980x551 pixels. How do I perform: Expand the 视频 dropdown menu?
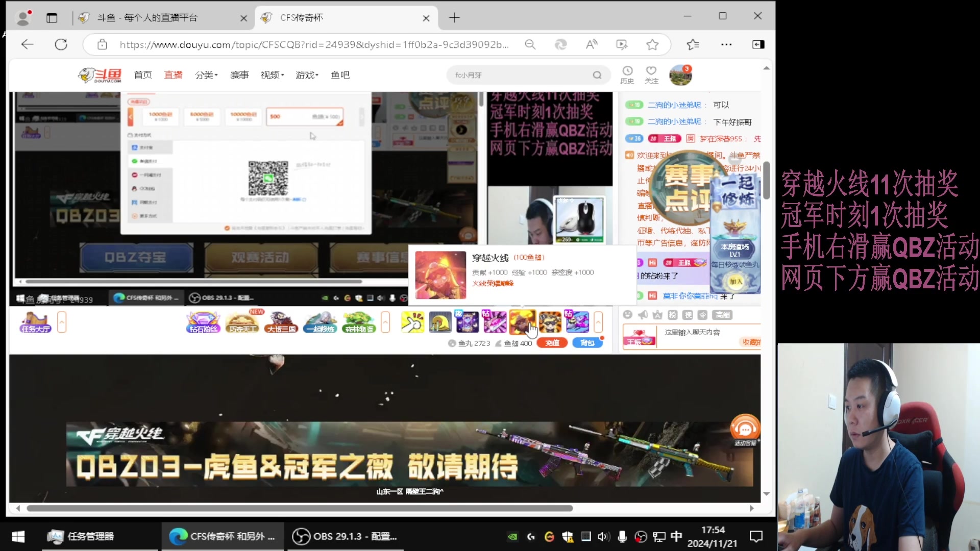(272, 75)
